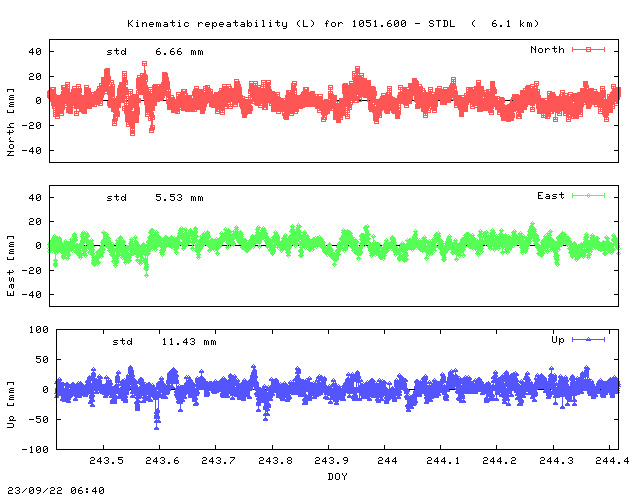Click the lowest green East dip near -25 mm

(147, 275)
